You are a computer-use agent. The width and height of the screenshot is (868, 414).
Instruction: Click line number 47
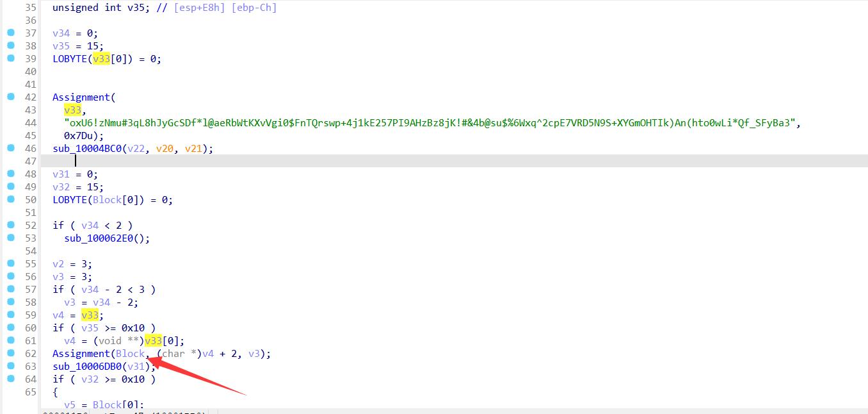click(31, 161)
